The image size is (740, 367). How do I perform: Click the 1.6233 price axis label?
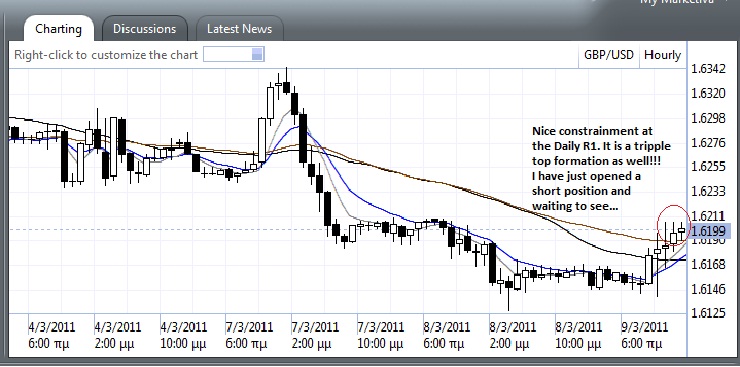(708, 192)
